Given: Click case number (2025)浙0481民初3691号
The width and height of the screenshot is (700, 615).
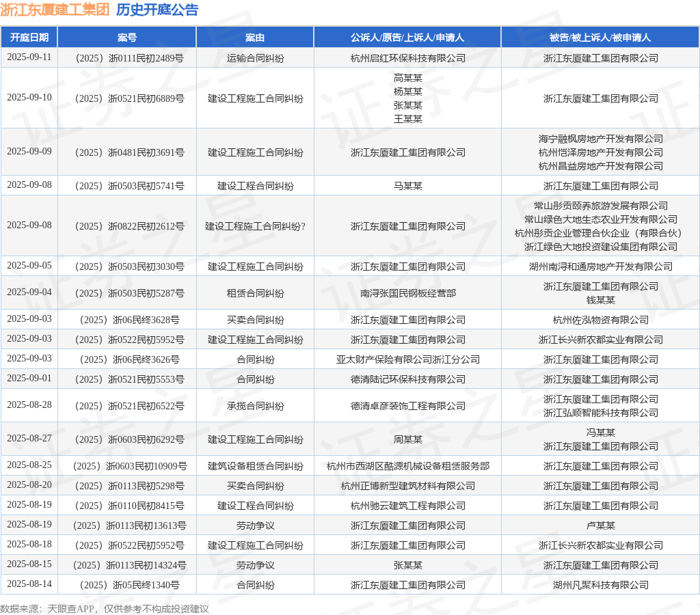Looking at the screenshot, I should 129,152.
